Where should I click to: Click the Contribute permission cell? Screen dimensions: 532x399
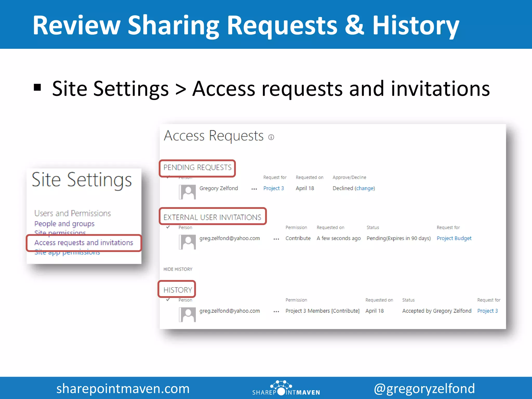tap(298, 238)
